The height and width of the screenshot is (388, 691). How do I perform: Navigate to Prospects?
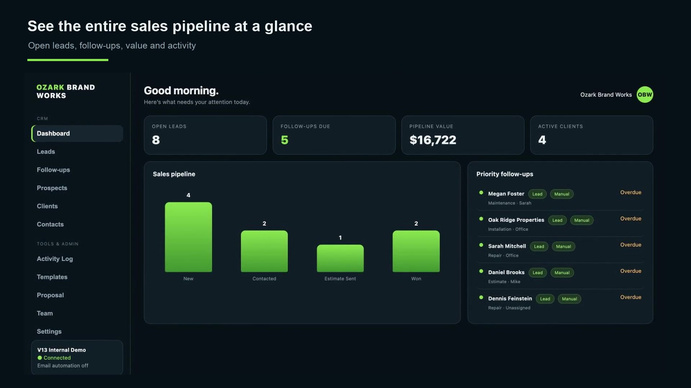(52, 188)
